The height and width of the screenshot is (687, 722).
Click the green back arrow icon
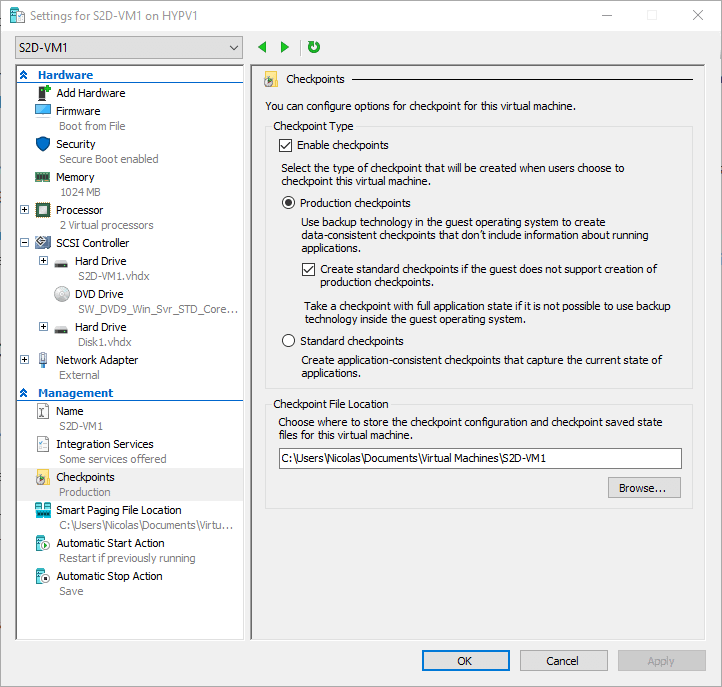point(262,47)
